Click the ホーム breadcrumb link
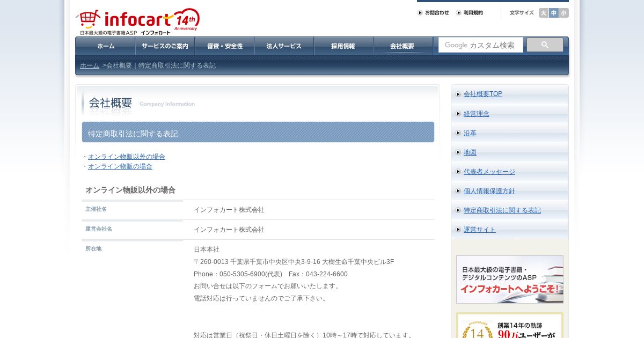644x338 pixels. pos(90,65)
